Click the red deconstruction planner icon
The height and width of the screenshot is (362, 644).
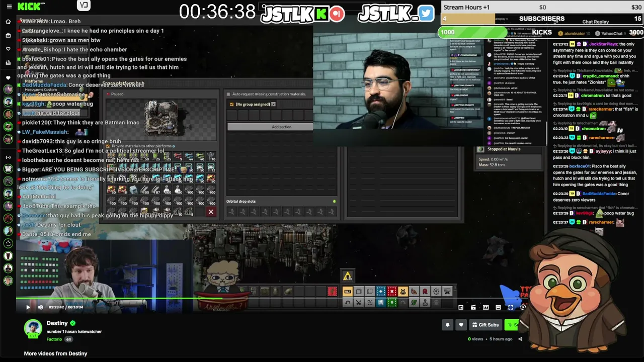tap(392, 292)
